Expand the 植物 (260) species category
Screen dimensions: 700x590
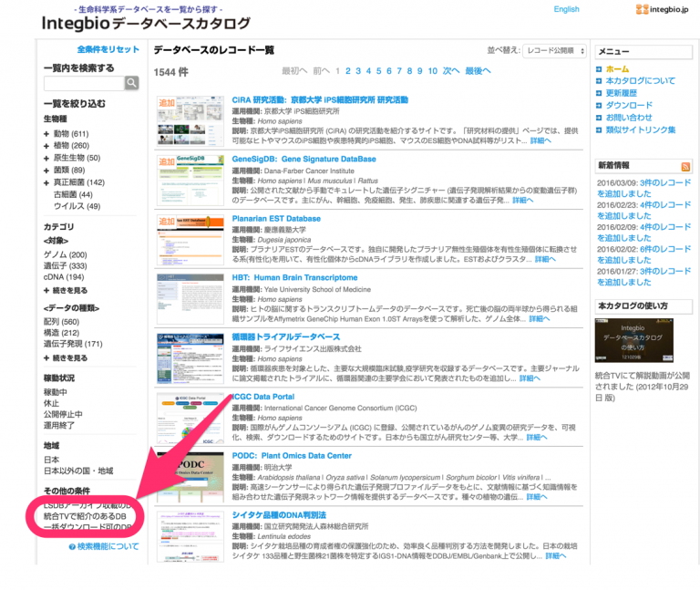[x=46, y=146]
